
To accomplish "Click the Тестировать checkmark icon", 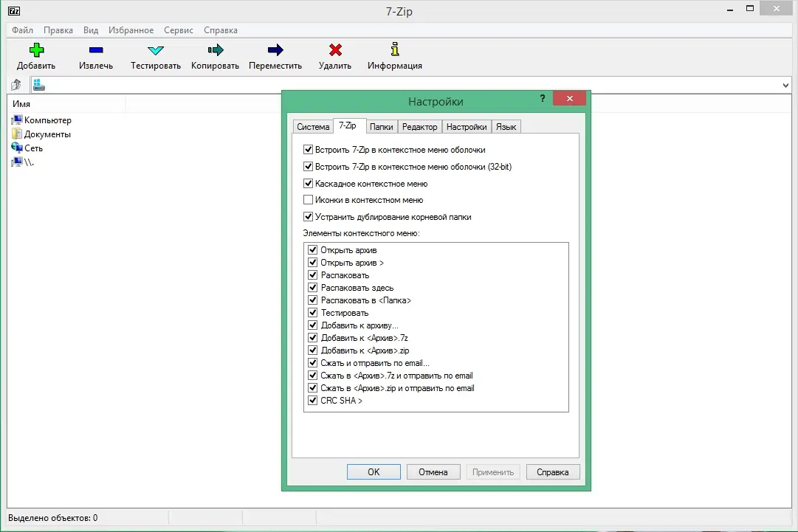I will (x=155, y=50).
